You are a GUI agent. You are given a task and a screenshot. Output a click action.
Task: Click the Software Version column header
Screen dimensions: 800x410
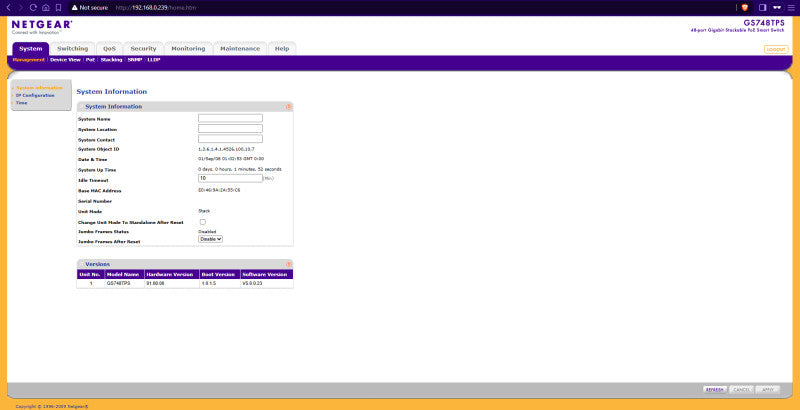pyautogui.click(x=267, y=274)
